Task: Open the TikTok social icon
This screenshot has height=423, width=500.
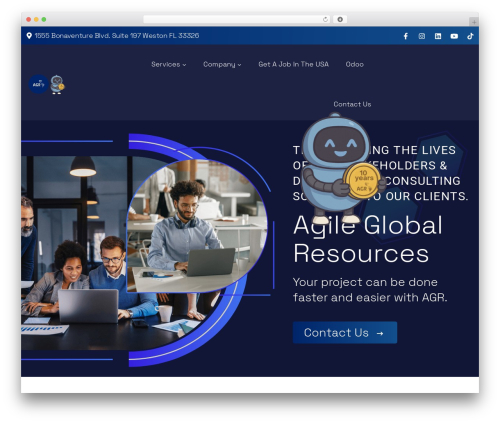Action: click(470, 36)
